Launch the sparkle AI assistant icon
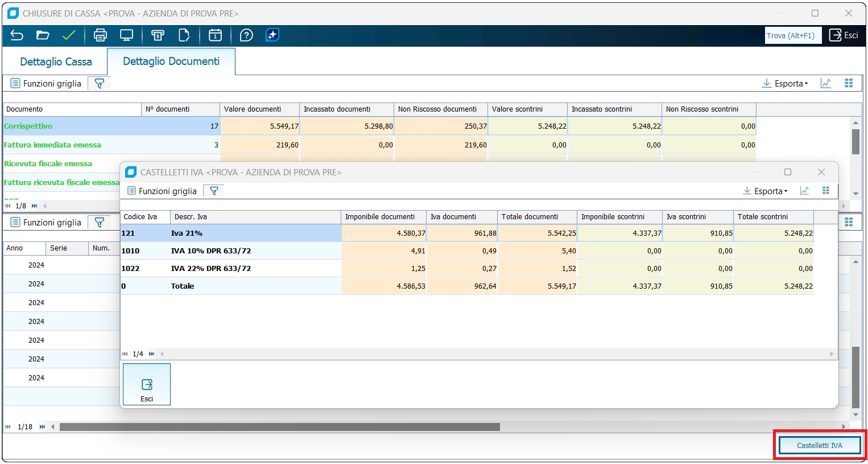 point(272,35)
